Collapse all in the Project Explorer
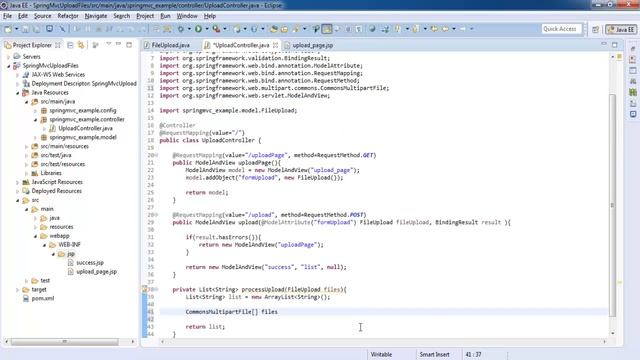 click(x=70, y=45)
